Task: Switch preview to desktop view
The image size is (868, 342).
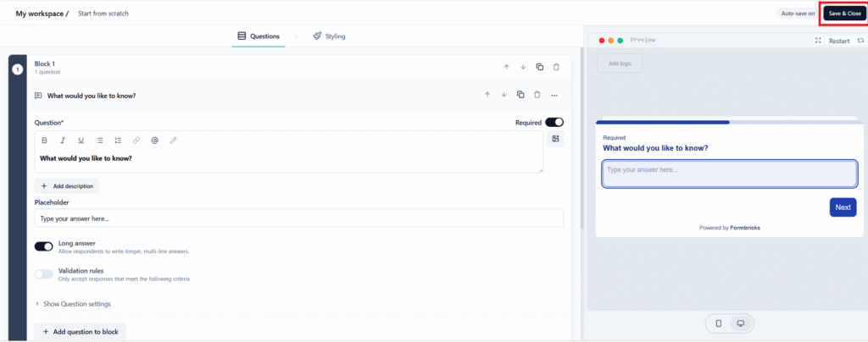Action: click(x=741, y=323)
